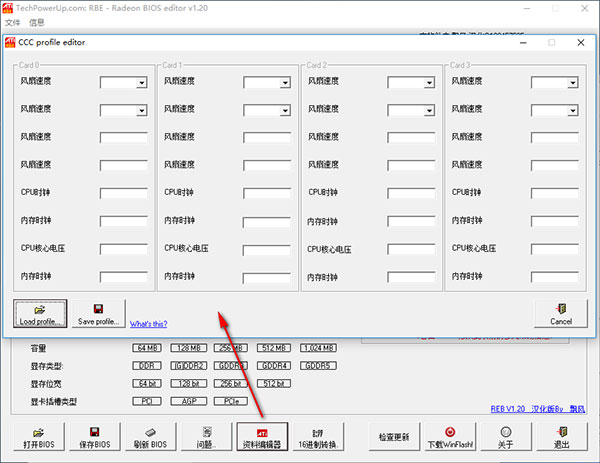This screenshot has width=600, height=463.
Task: Open the 关于 about button
Action: [x=506, y=437]
